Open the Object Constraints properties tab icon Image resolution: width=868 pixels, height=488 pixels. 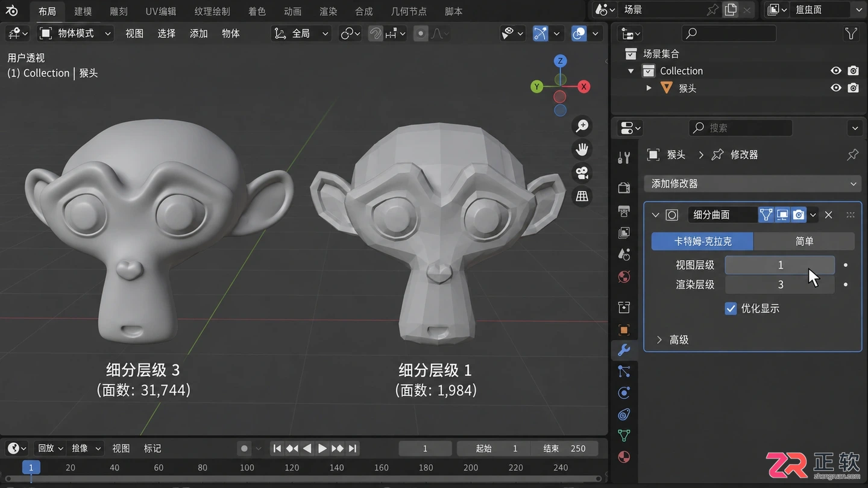coord(624,414)
